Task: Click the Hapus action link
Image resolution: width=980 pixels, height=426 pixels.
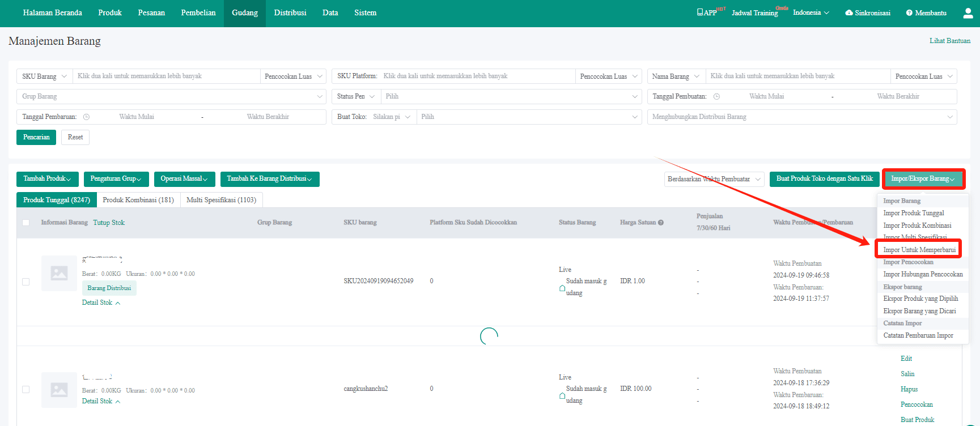Action: pos(909,389)
